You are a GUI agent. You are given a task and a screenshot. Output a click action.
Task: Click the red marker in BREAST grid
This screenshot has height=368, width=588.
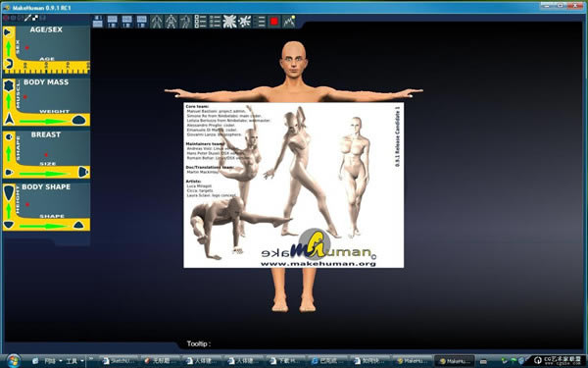pyautogui.click(x=46, y=155)
